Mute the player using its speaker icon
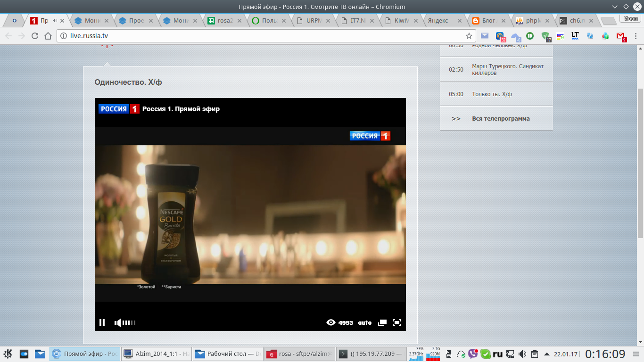This screenshot has height=362, width=644. (117, 323)
